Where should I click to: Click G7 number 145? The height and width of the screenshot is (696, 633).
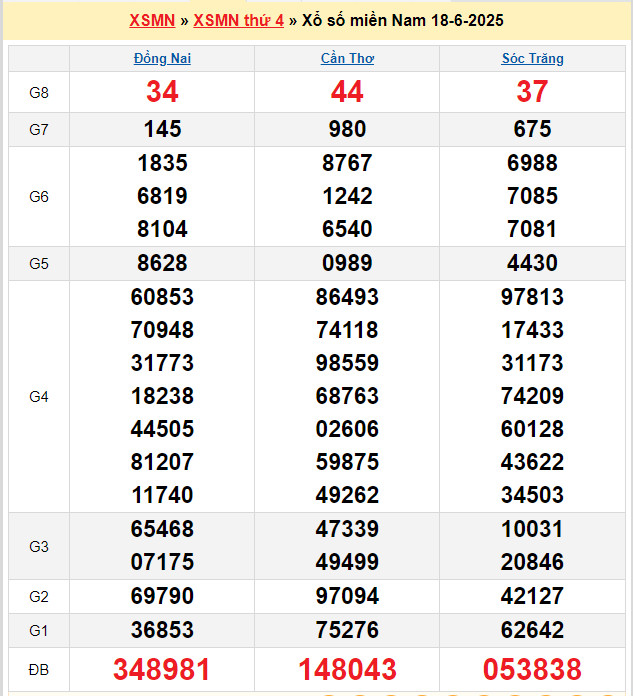pos(162,129)
